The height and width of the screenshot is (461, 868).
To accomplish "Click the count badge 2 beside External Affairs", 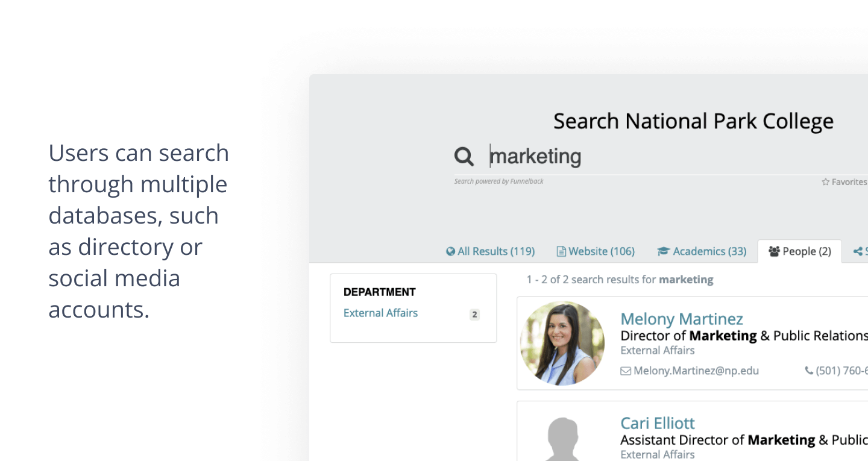I will (x=474, y=315).
